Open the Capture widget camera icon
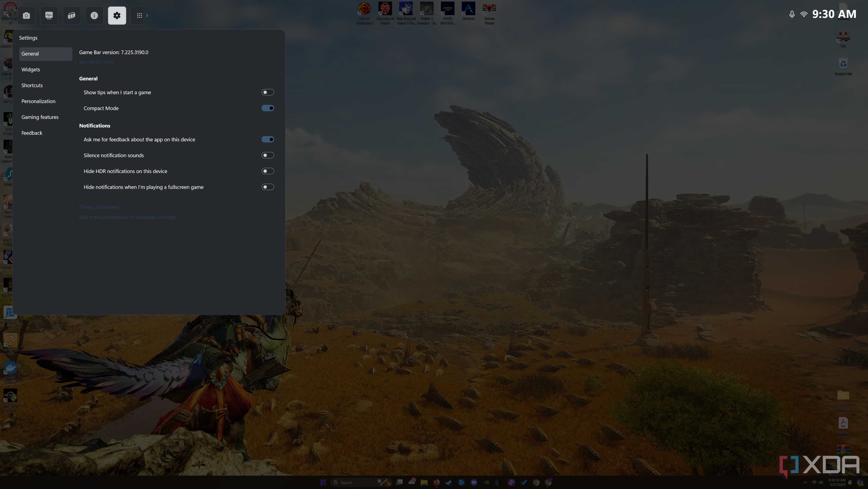The width and height of the screenshot is (868, 489). coord(26,15)
